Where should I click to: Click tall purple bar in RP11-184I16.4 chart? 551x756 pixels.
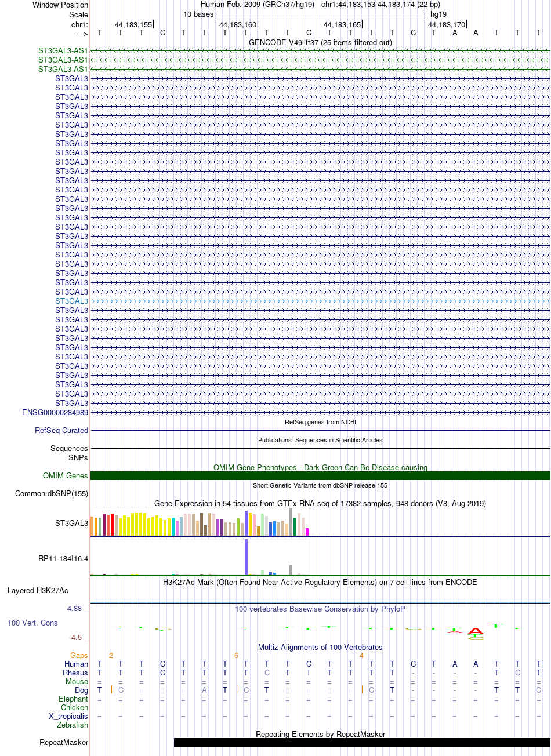[246, 557]
